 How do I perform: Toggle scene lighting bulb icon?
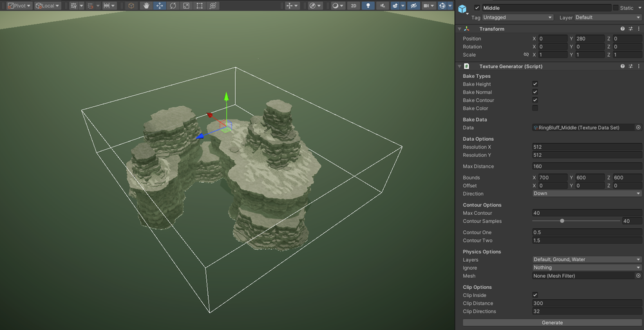(x=368, y=6)
